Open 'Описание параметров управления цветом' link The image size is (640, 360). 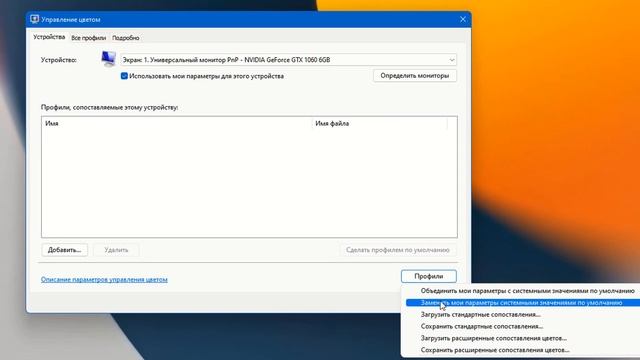pos(104,280)
